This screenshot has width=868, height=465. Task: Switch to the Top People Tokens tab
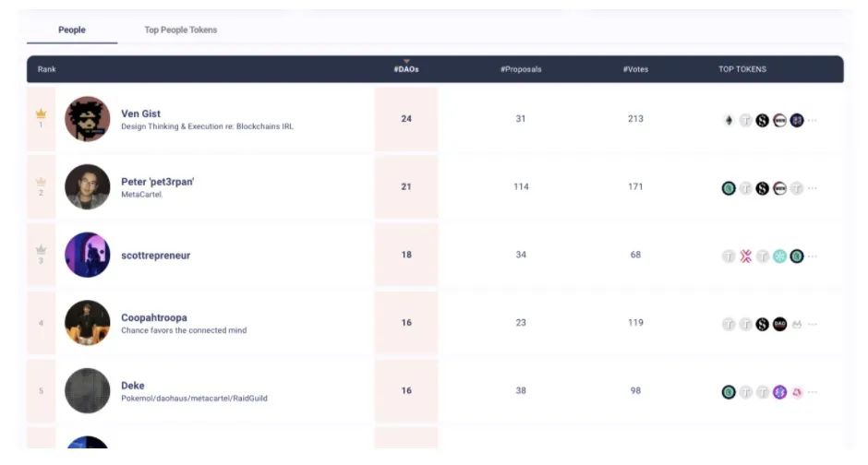click(181, 30)
